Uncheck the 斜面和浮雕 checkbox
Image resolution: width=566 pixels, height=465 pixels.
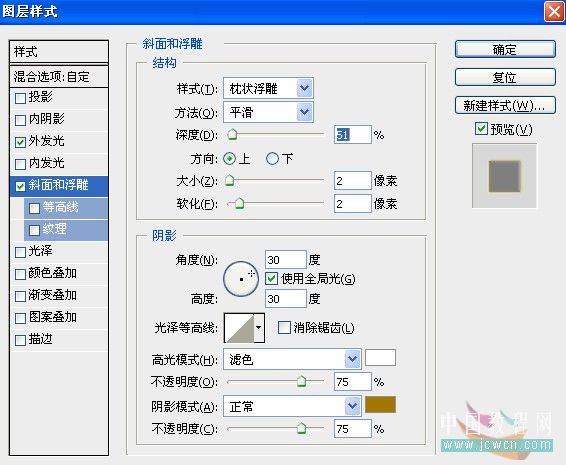click(x=20, y=186)
